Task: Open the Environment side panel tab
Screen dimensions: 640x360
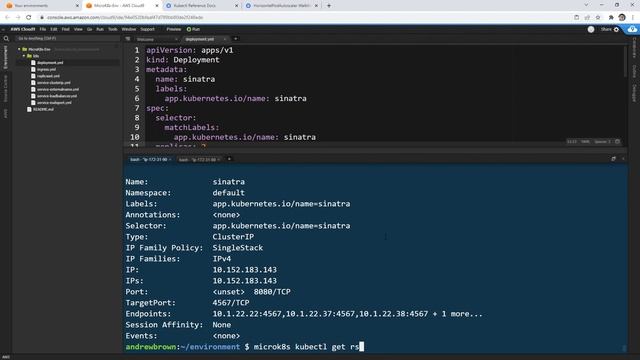Action: pyautogui.click(x=5, y=57)
